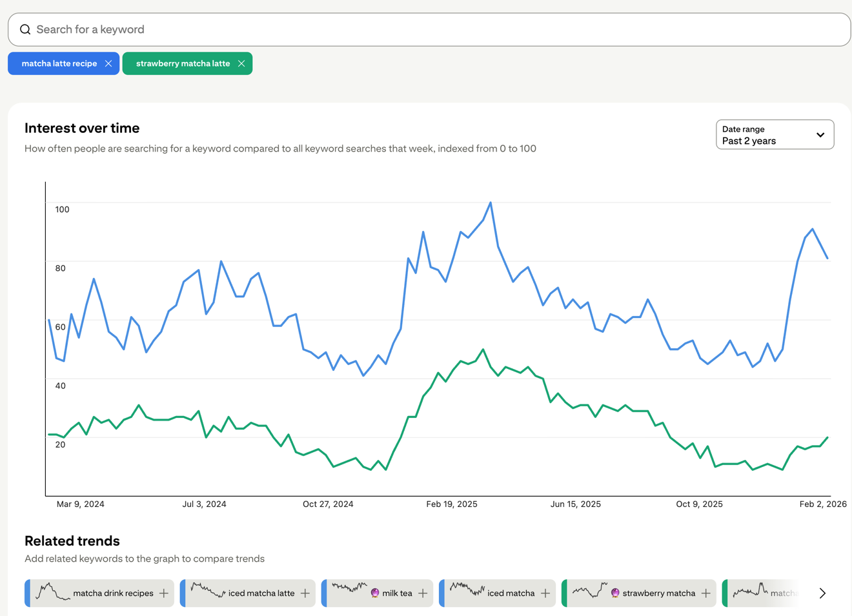Click the blue line peak at 100
852x616 pixels.
[x=491, y=203]
